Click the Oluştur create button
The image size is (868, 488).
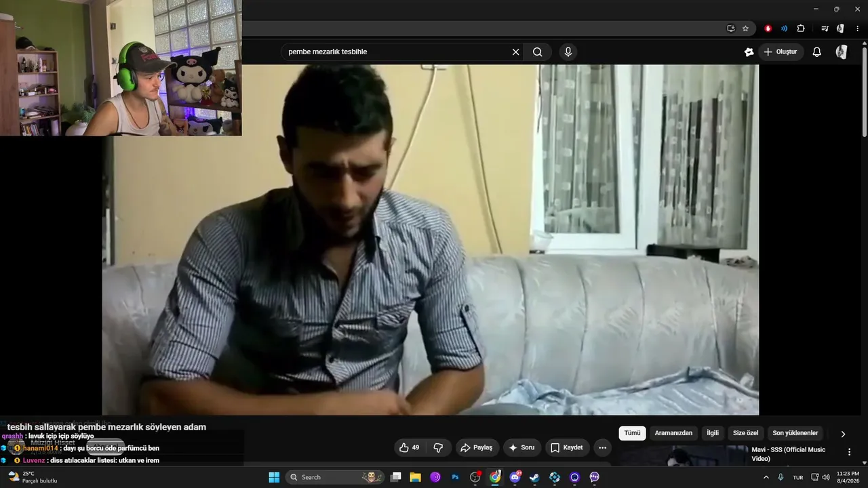coord(781,52)
